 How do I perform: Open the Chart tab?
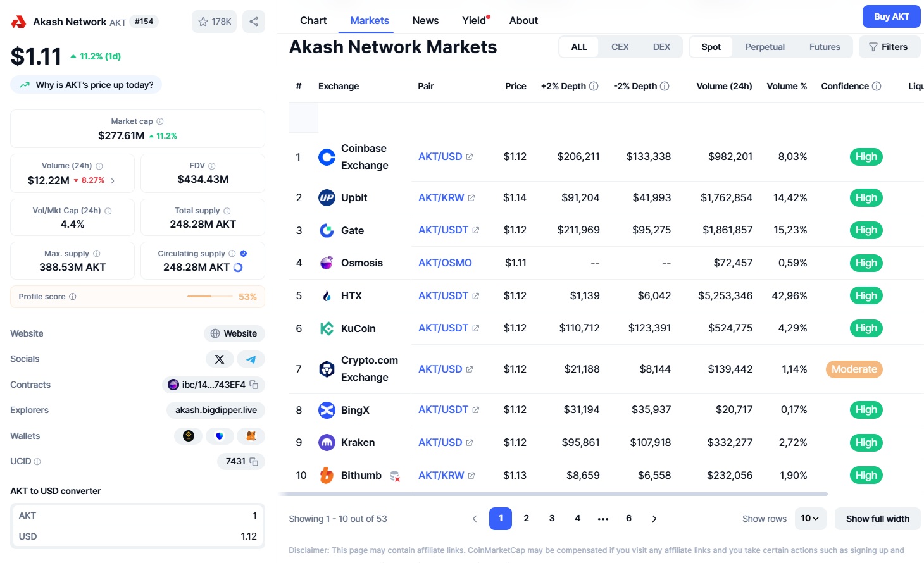(313, 20)
